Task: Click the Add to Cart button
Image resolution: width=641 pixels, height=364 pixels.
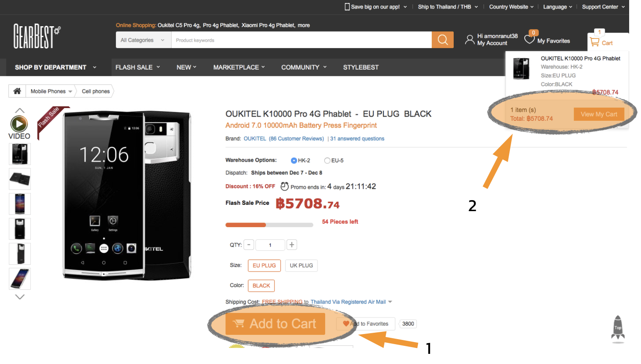Action: click(275, 324)
